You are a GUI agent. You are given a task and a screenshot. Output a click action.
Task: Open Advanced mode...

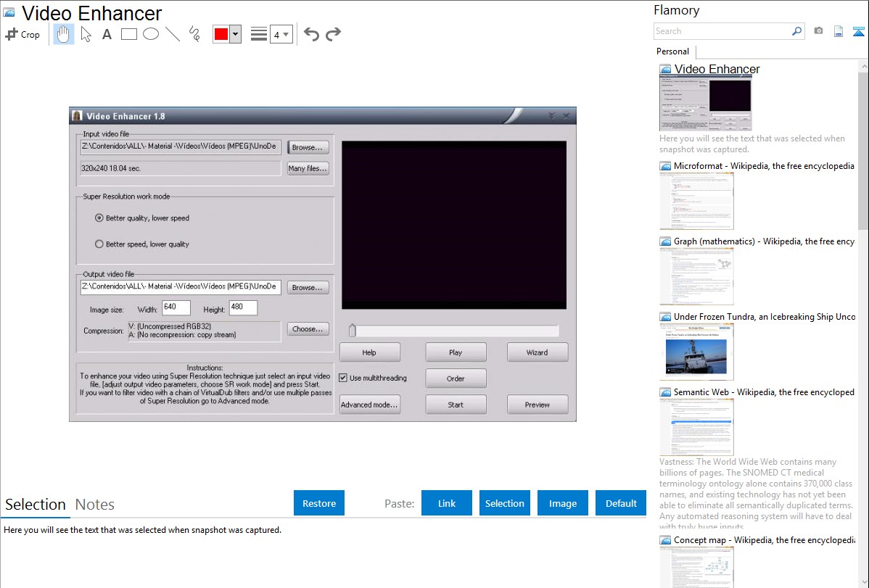(370, 405)
